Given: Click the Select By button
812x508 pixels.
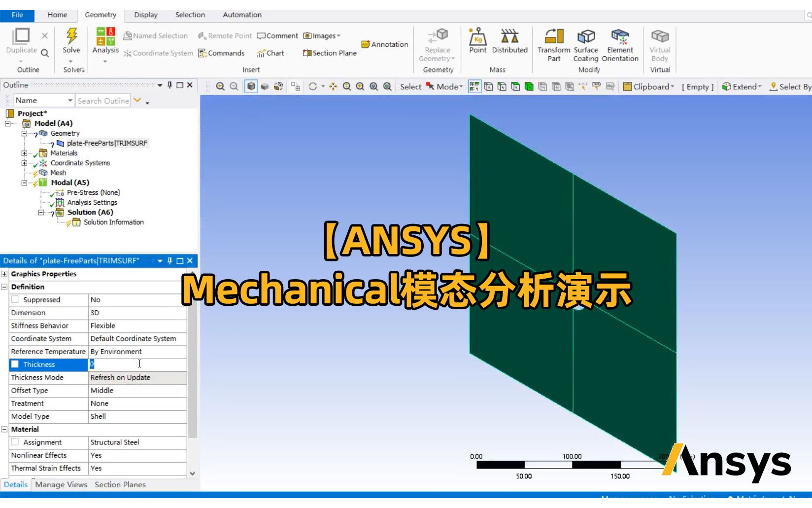Looking at the screenshot, I should [790, 86].
